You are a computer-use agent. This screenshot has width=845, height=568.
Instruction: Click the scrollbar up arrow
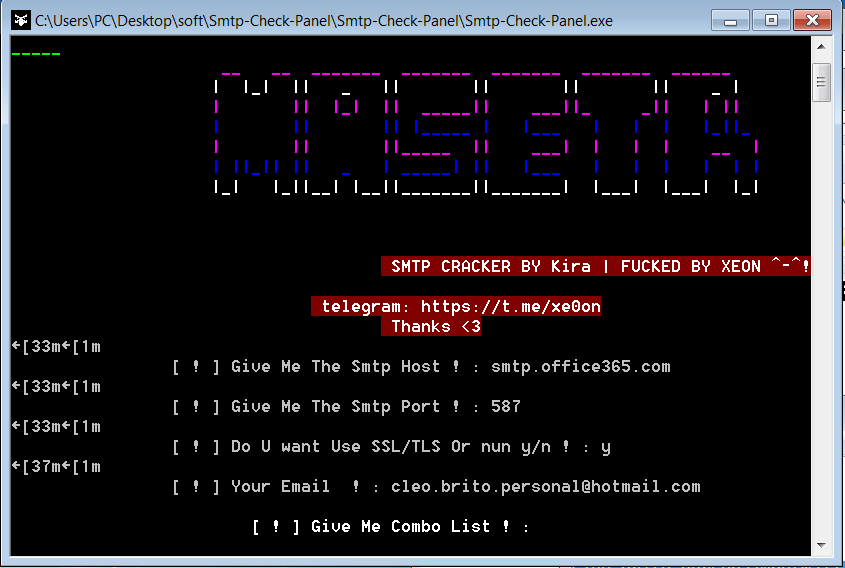(821, 46)
